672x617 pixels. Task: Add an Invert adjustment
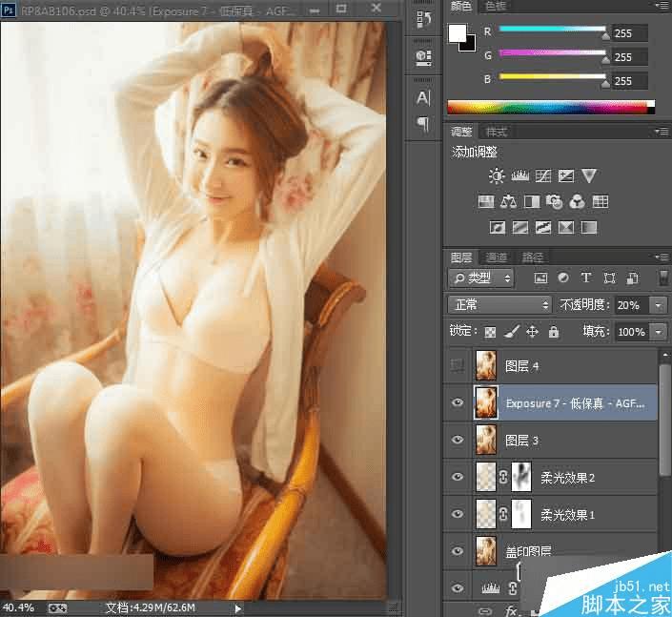point(498,227)
